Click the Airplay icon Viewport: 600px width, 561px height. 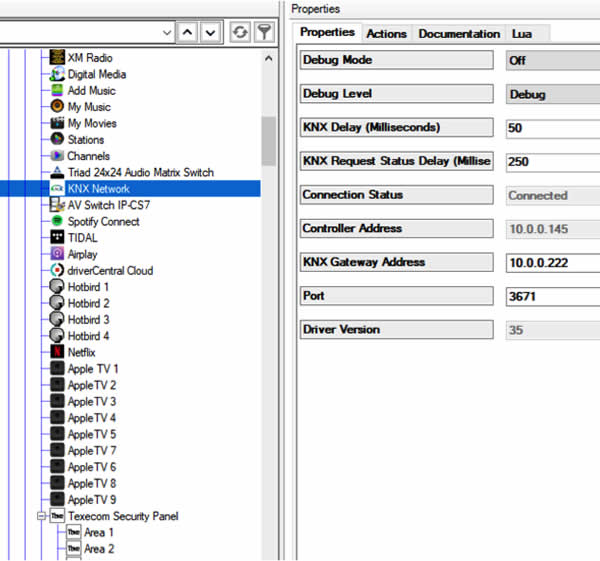(57, 254)
